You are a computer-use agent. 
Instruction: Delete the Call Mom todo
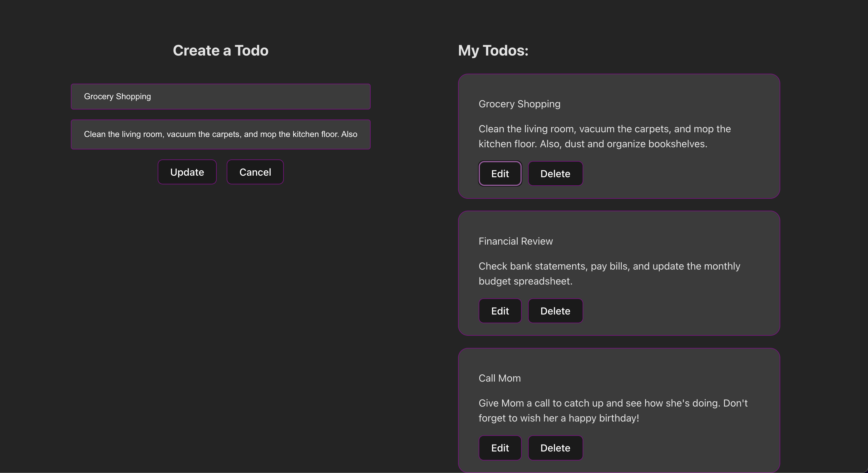click(x=555, y=448)
